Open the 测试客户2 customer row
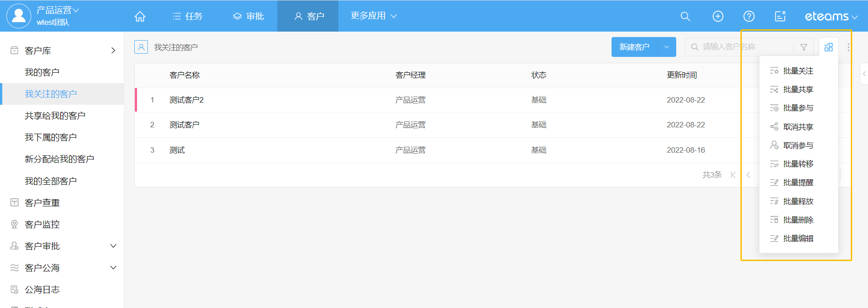The width and height of the screenshot is (868, 308). 186,100
